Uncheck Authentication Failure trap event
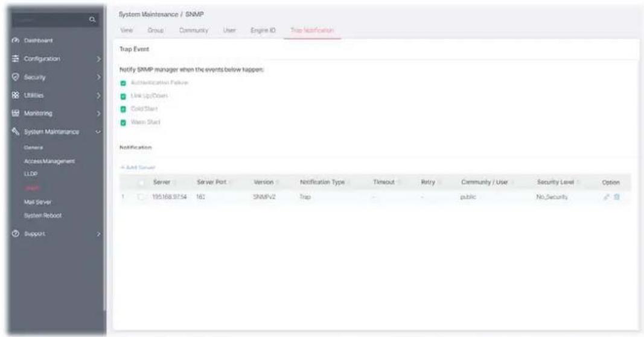 (123, 83)
